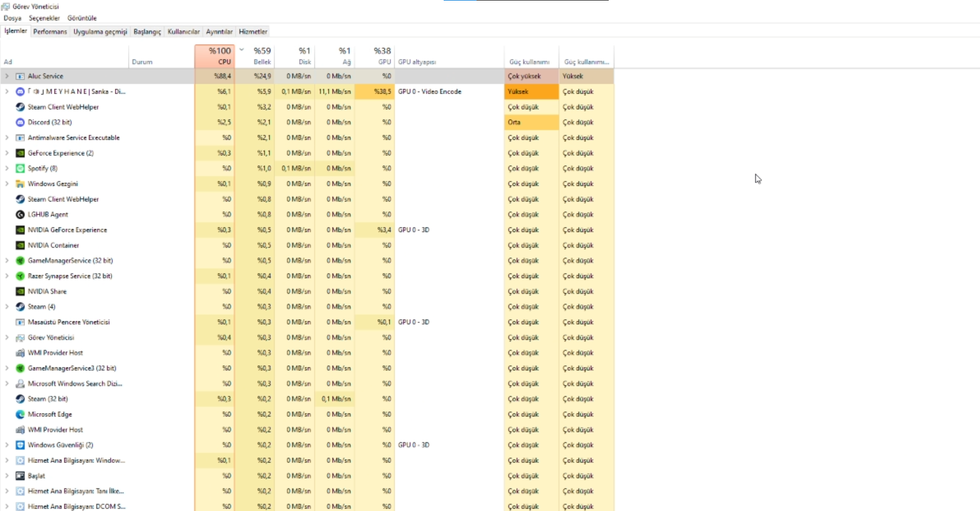Click the GameManagerService (32 bit) icon
The height and width of the screenshot is (511, 980).
(20, 261)
